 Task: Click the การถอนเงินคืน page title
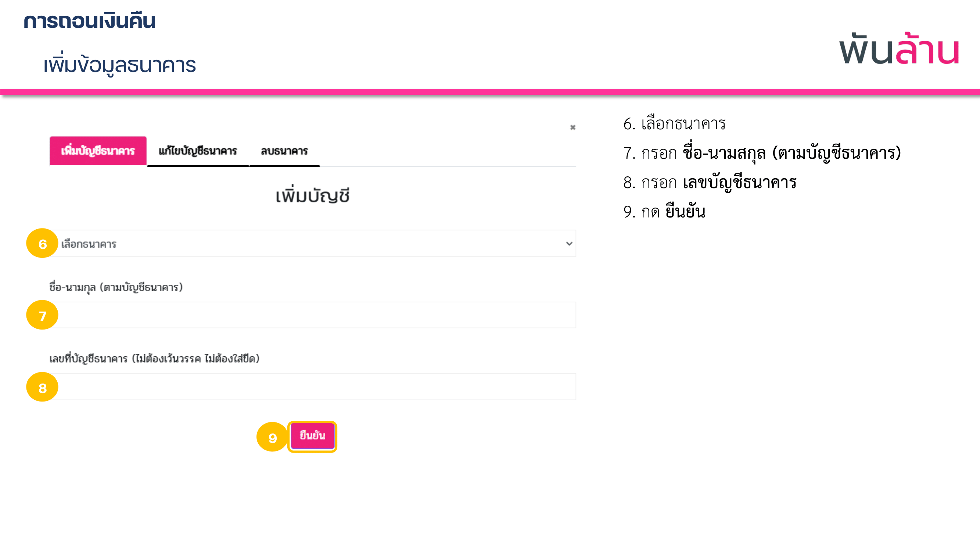click(x=90, y=21)
